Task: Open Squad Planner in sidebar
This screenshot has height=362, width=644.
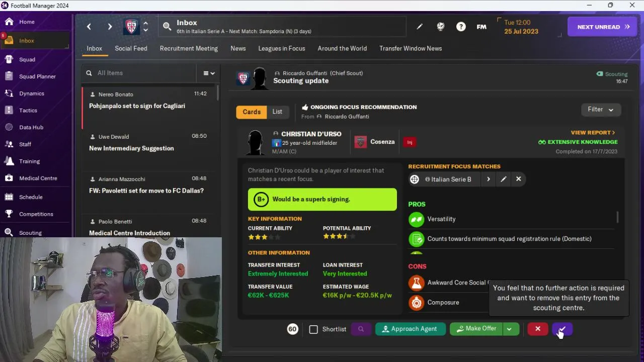Action: pos(37,76)
